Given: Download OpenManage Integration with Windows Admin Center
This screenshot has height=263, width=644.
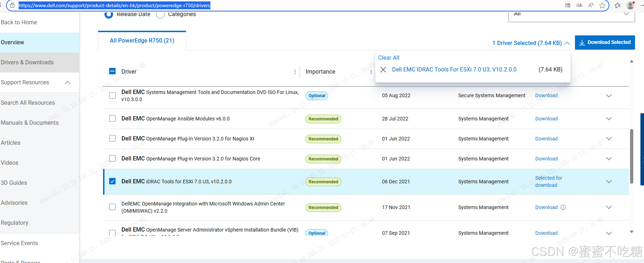Looking at the screenshot, I should point(546,207).
